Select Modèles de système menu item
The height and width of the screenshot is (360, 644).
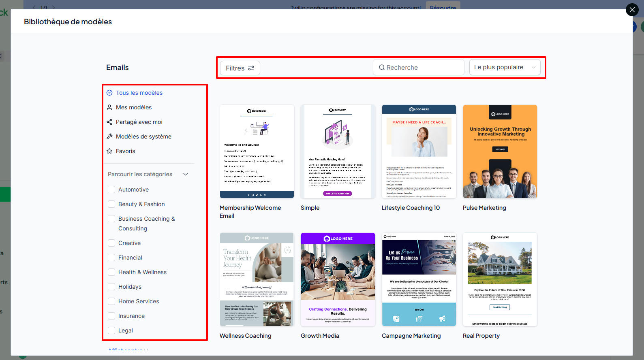[143, 136]
